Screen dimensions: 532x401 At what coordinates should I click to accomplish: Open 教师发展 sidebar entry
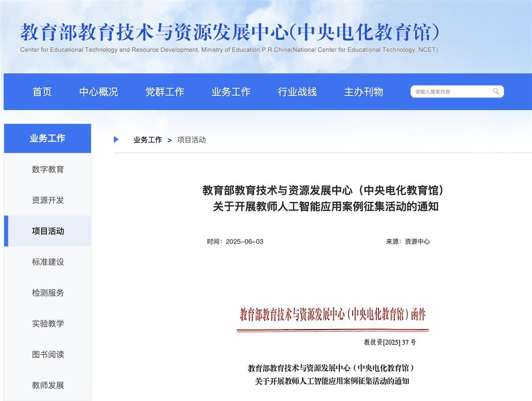point(48,385)
